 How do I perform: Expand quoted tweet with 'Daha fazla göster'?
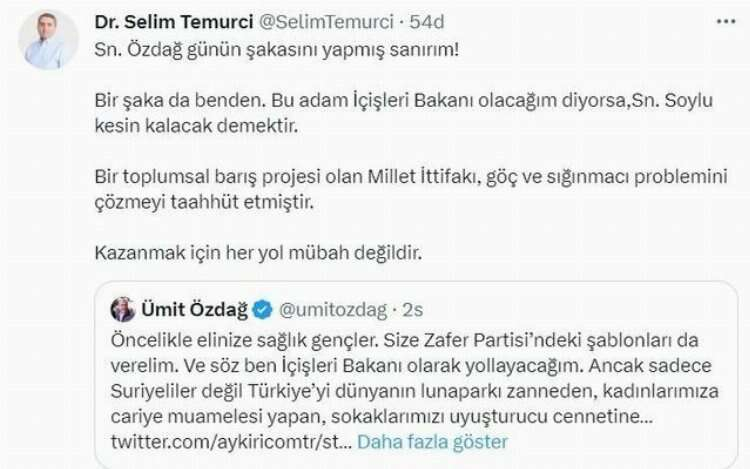point(432,441)
